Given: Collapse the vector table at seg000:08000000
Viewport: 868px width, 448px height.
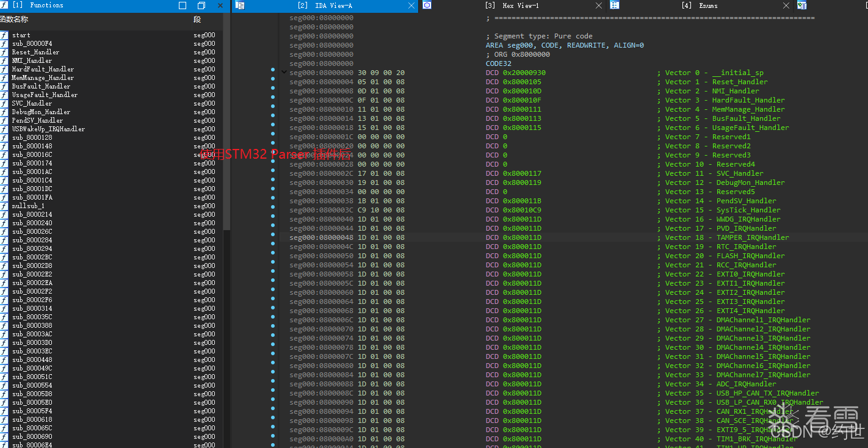Looking at the screenshot, I should tap(284, 72).
